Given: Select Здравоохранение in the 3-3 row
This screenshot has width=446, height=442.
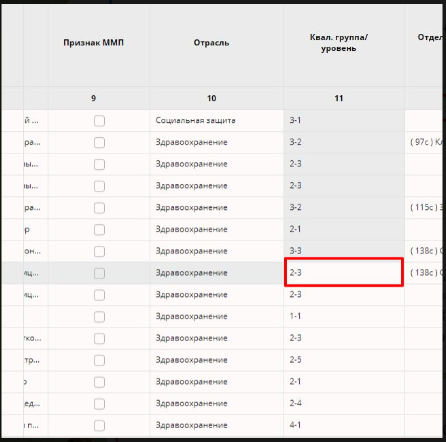Looking at the screenshot, I should (216, 251).
